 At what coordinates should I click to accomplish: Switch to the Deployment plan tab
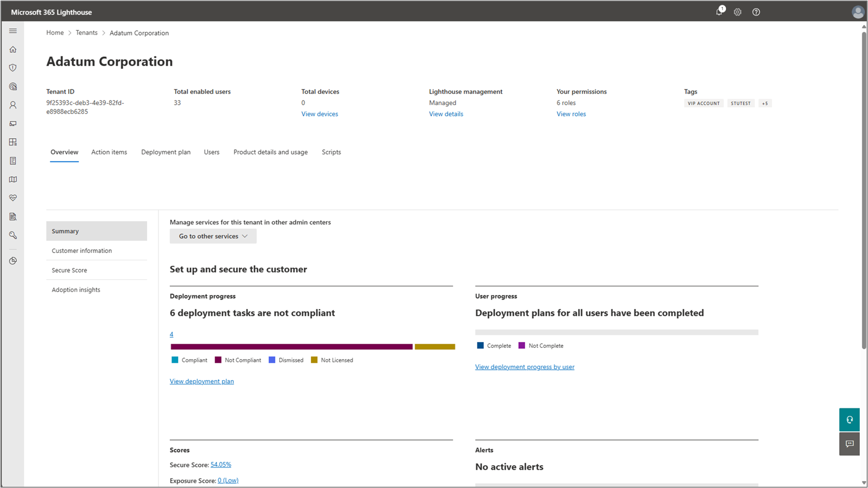coord(166,152)
